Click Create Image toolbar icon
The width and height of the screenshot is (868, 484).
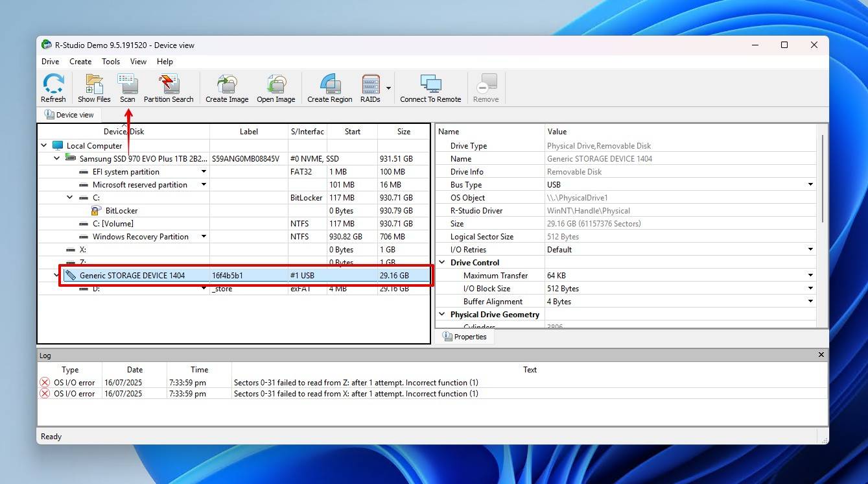pyautogui.click(x=227, y=88)
